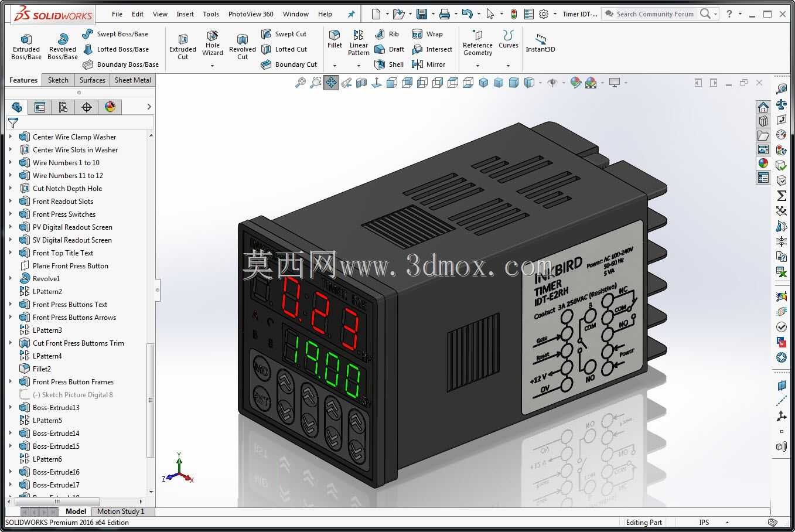This screenshot has width=795, height=532.
Task: Select the Rib feature tool
Action: [x=387, y=34]
